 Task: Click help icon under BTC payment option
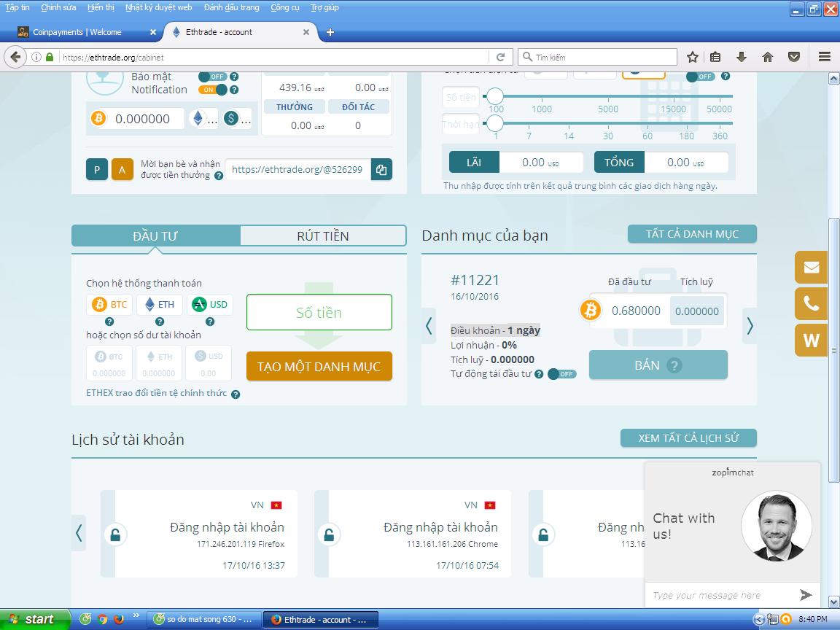point(109,322)
